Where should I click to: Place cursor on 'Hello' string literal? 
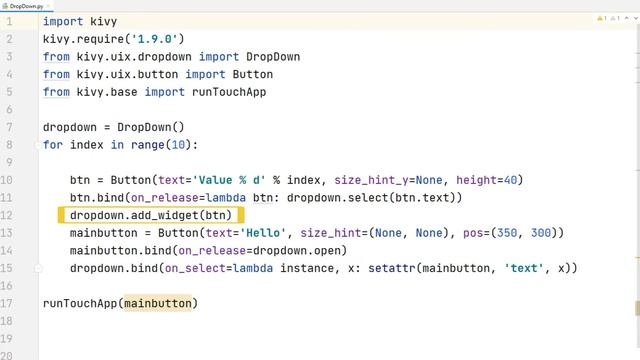click(x=263, y=233)
